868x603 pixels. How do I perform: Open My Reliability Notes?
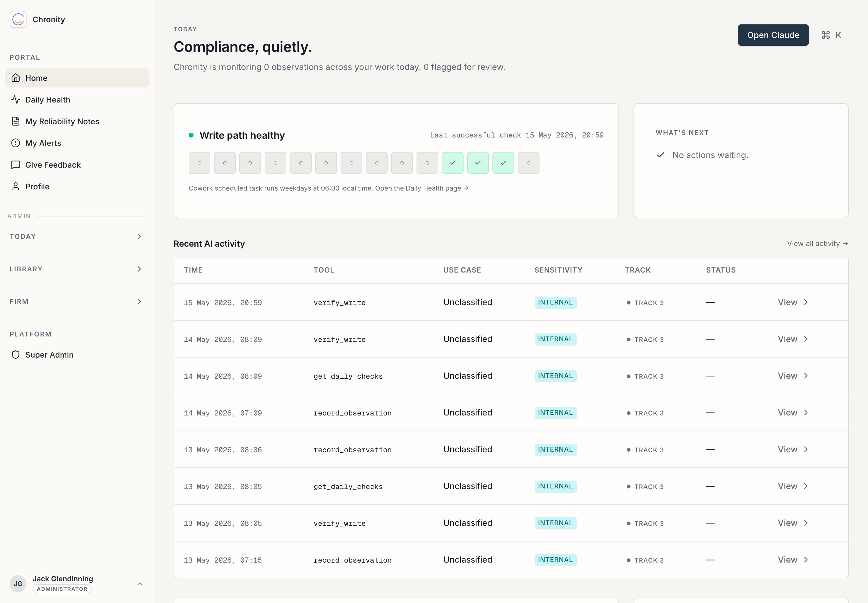point(77,121)
